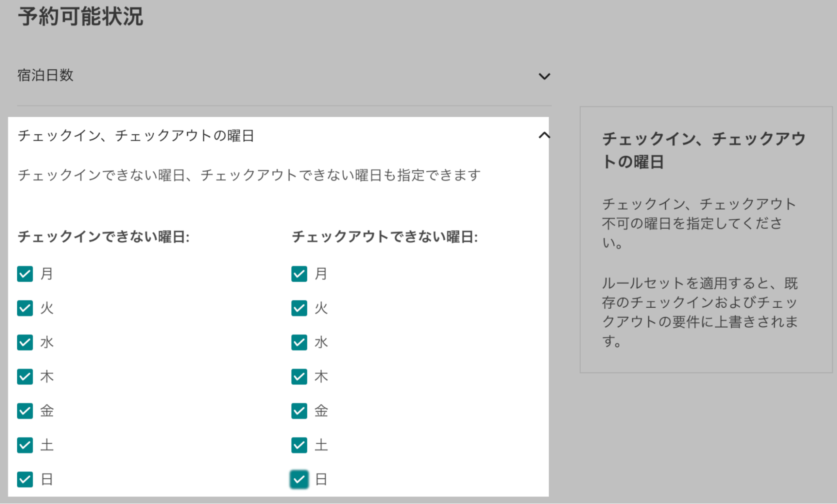The image size is (837, 504).
Task: Uncheck Saturday (土) under no check-in days
Action: (25, 445)
